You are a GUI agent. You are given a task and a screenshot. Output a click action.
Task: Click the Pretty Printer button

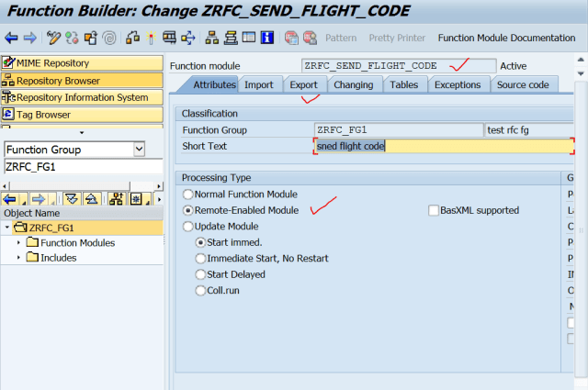tap(397, 38)
